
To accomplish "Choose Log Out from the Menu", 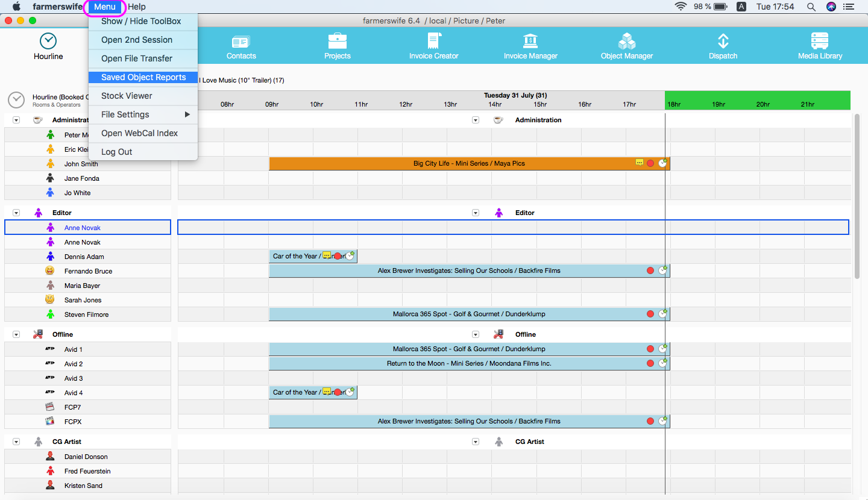I will click(x=143, y=152).
